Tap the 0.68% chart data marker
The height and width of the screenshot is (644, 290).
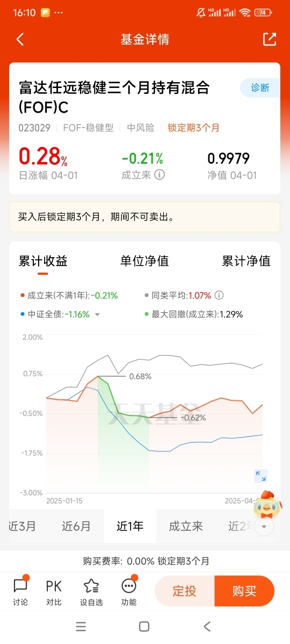140,376
